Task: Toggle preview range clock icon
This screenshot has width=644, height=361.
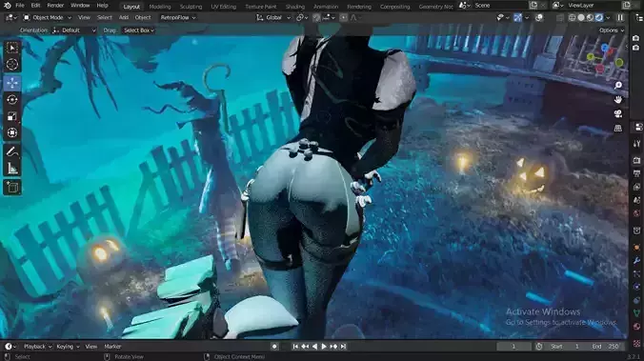Action: [539, 347]
